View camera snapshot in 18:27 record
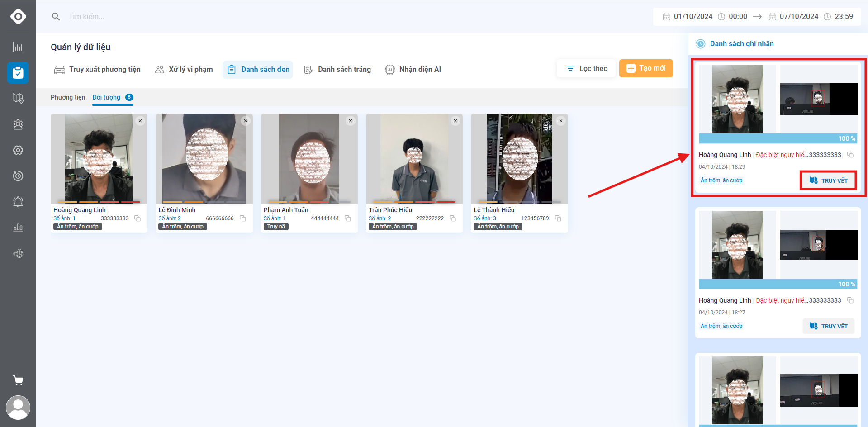This screenshot has width=868, height=427. pyautogui.click(x=819, y=245)
